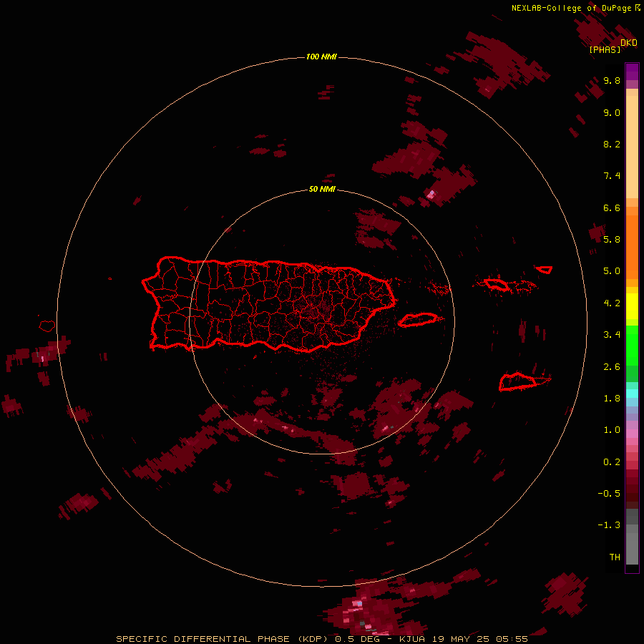Click the 0.5 DEG elevation text
The height and width of the screenshot is (644, 644).
tap(357, 639)
